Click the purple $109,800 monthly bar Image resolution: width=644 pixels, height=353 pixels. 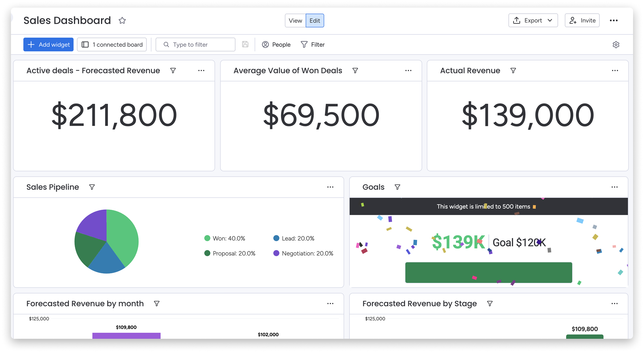tap(126, 335)
